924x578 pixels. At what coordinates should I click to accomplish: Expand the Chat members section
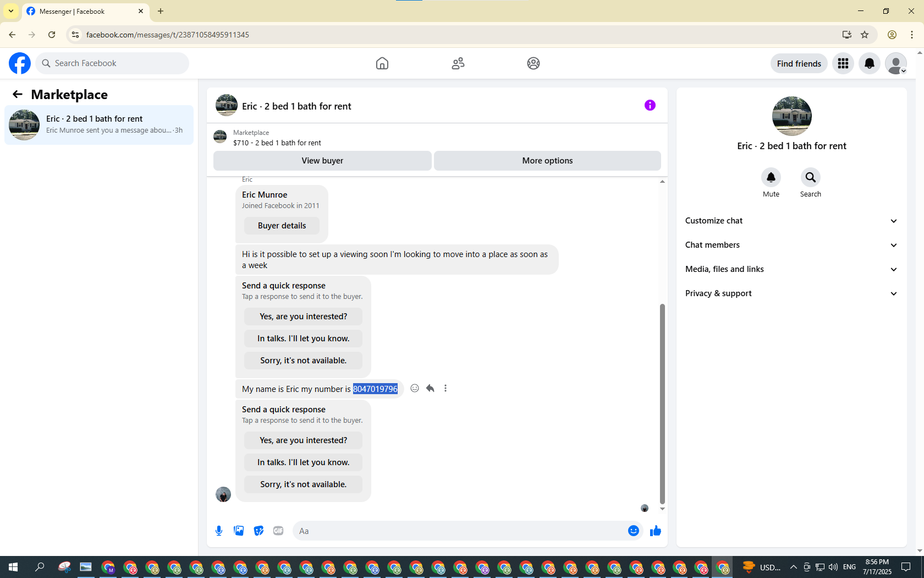[791, 245]
